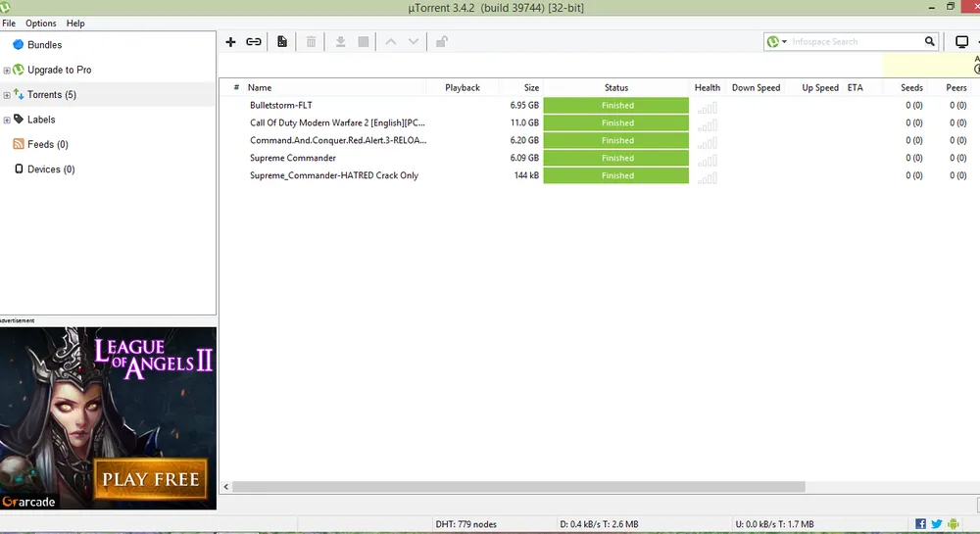Image resolution: width=980 pixels, height=534 pixels.
Task: Click upload speed status U: 0.0 kB/s
Action: [x=774, y=524]
